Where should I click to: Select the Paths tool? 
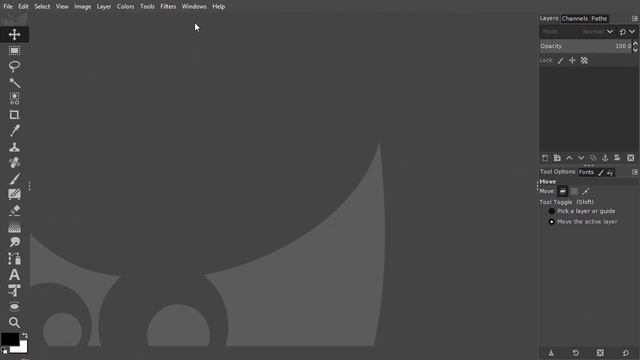(x=14, y=258)
